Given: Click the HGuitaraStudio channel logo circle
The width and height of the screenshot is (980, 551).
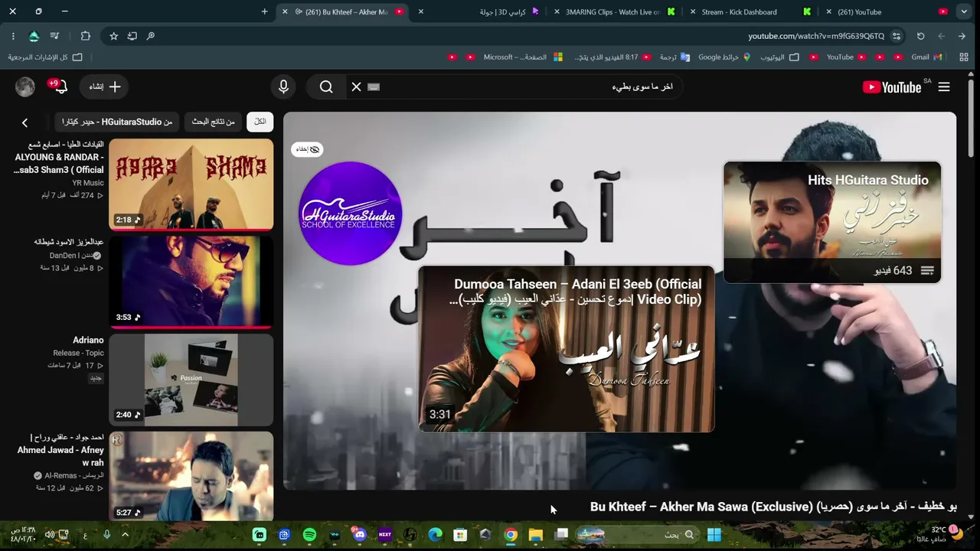Looking at the screenshot, I should pyautogui.click(x=350, y=214).
